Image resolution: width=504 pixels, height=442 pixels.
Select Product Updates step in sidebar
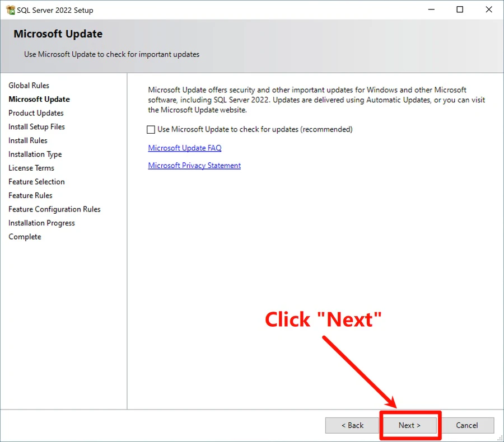tap(36, 113)
